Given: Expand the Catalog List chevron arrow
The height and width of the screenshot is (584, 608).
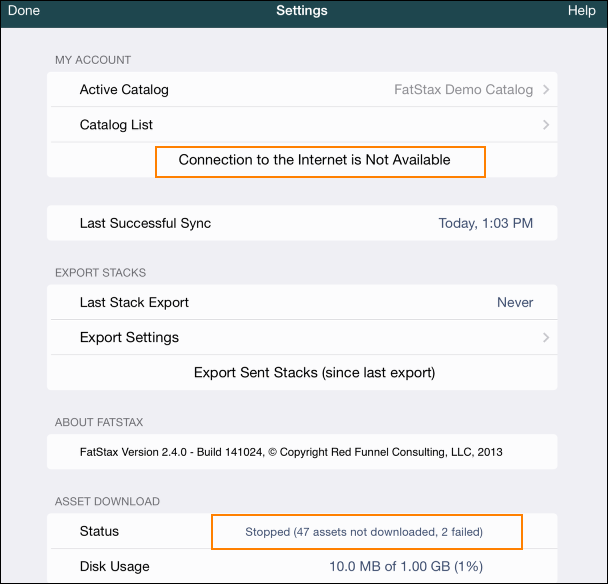Looking at the screenshot, I should pos(546,125).
